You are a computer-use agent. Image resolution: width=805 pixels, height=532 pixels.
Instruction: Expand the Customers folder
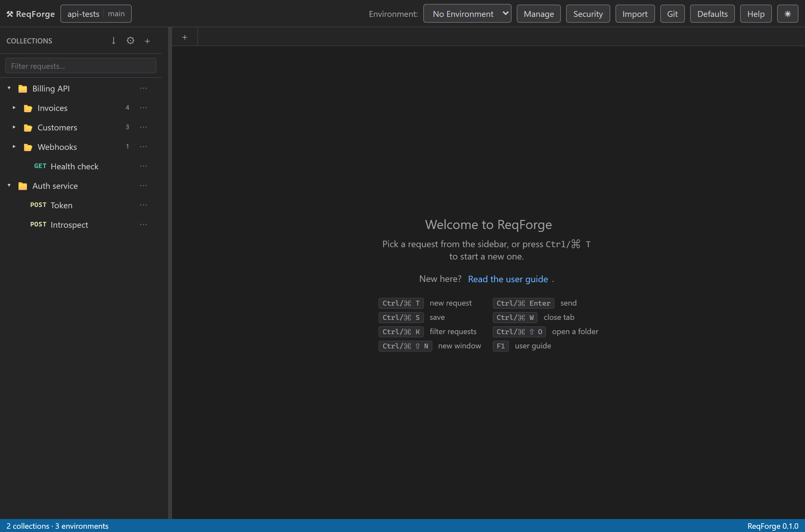[14, 127]
